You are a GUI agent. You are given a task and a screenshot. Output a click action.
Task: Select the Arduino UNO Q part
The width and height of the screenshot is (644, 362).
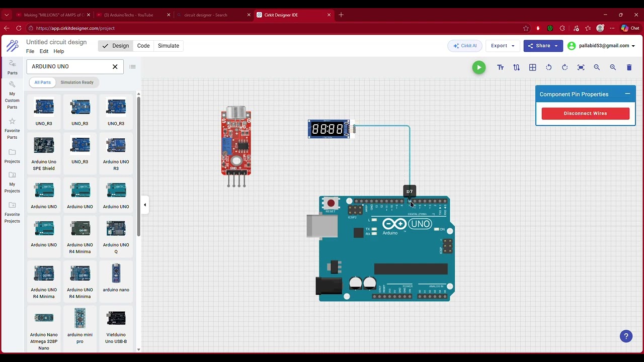(x=116, y=237)
